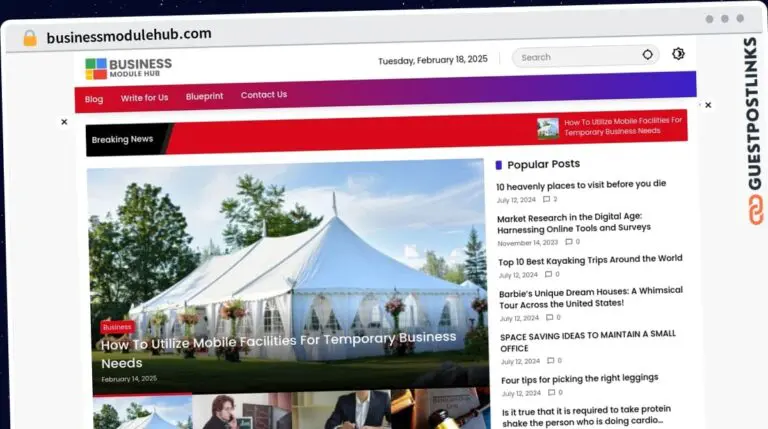Toggle the dark mode theme switch

pos(678,54)
